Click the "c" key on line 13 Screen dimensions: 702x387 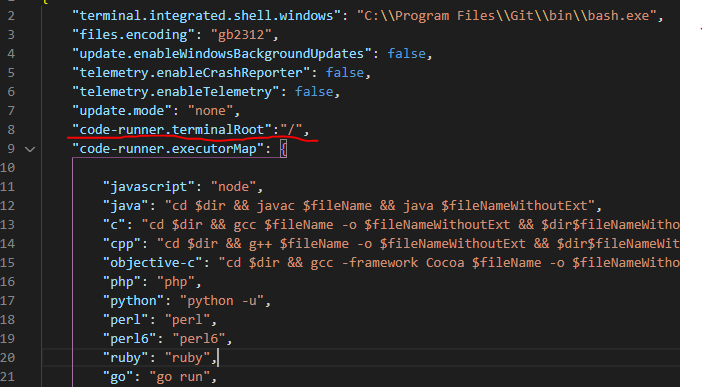click(x=114, y=225)
